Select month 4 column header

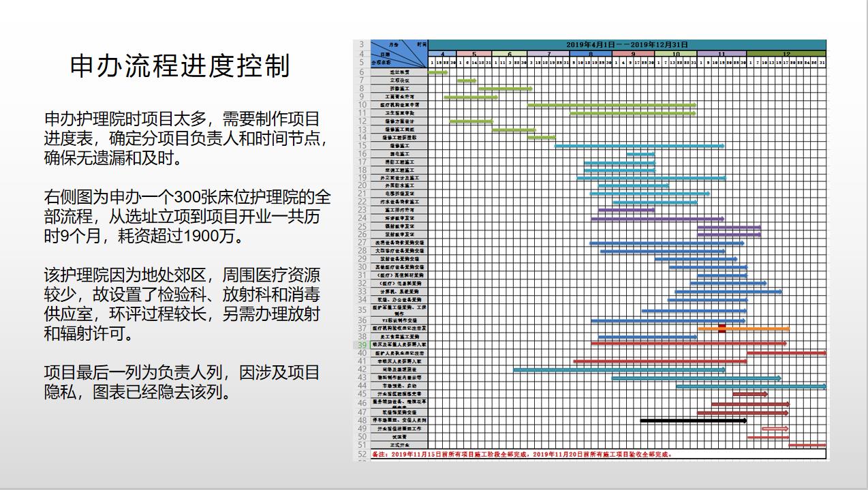[442, 54]
